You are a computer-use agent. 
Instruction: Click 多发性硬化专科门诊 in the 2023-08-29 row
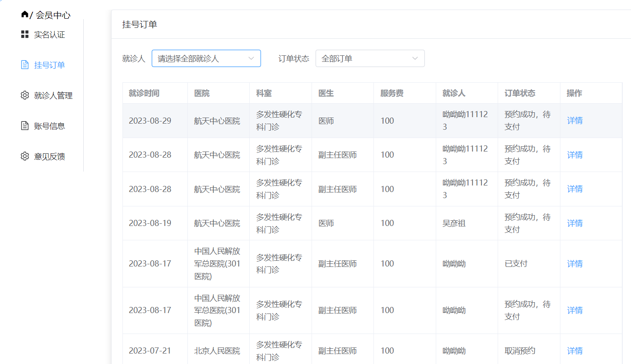(x=279, y=121)
